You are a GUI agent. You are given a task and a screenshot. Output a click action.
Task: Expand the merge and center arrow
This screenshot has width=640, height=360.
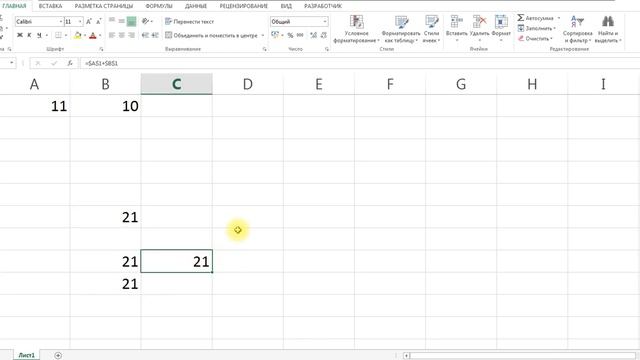[x=262, y=36]
